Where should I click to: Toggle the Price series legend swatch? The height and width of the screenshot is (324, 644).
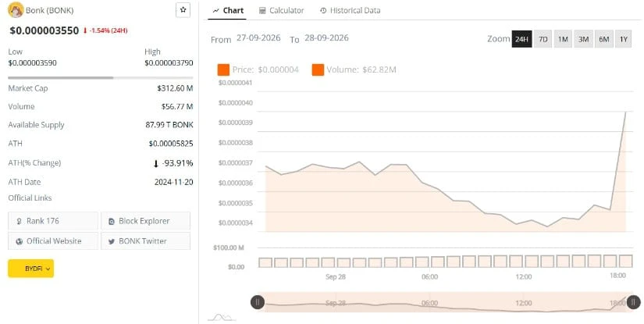pyautogui.click(x=223, y=69)
